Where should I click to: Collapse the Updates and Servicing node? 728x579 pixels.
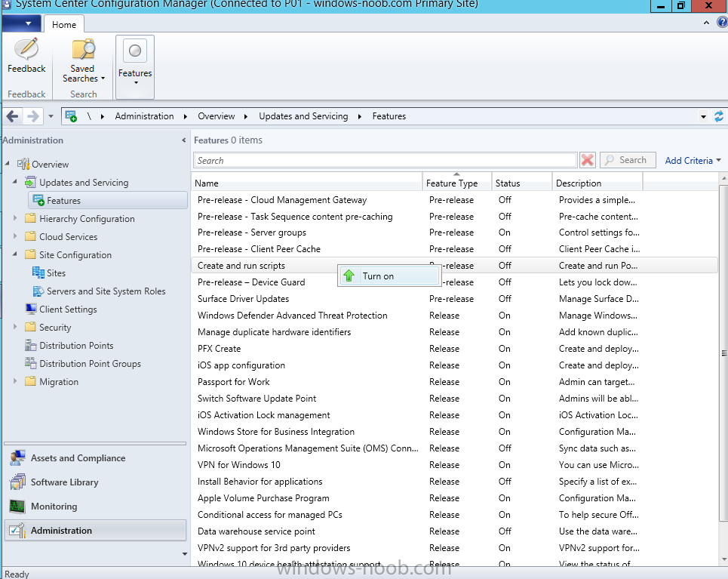[x=15, y=182]
